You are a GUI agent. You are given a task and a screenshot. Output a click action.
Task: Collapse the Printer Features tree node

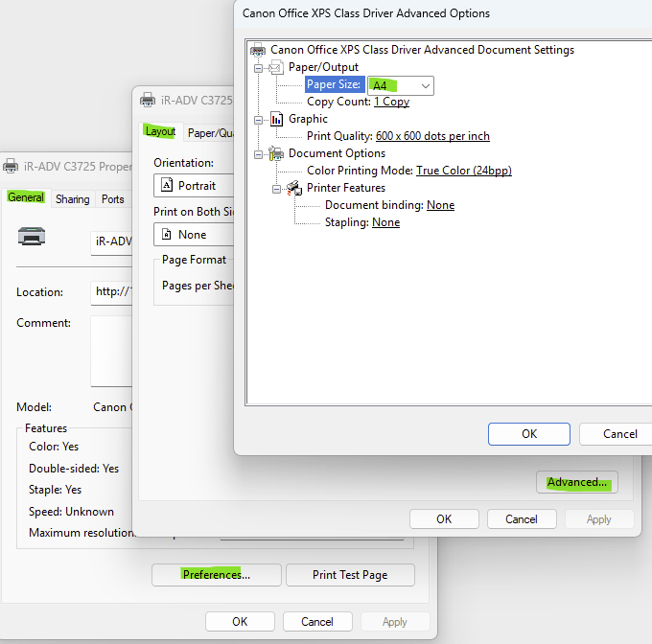[276, 189]
